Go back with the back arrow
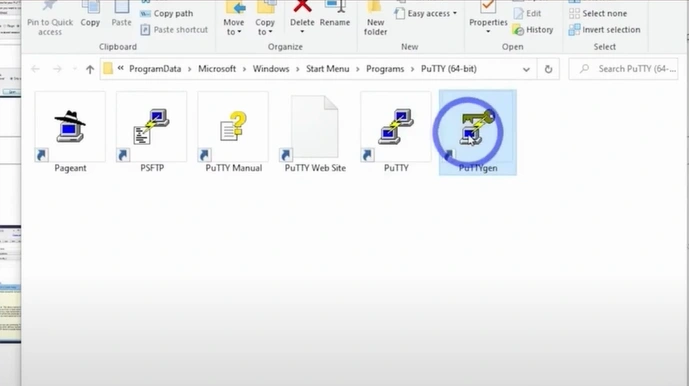 36,69
